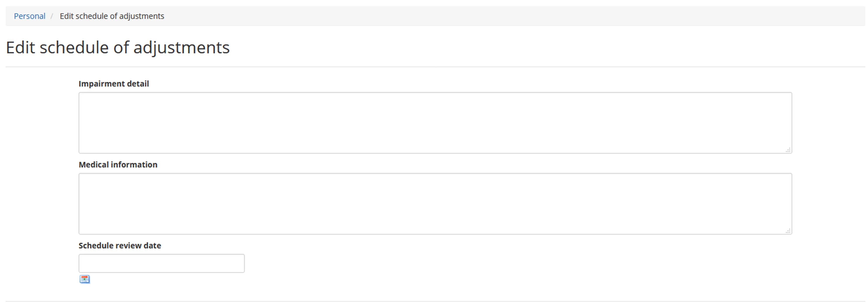Click the Impairment detail label

114,84
